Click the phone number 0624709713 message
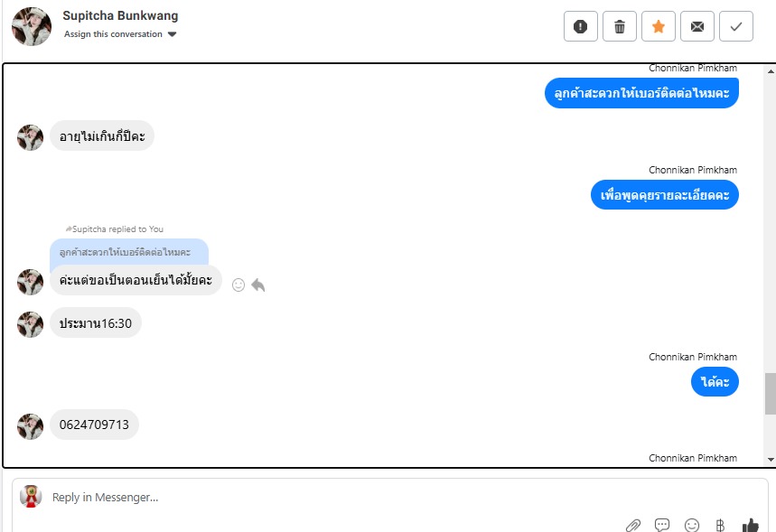The image size is (776, 532). pos(94,425)
